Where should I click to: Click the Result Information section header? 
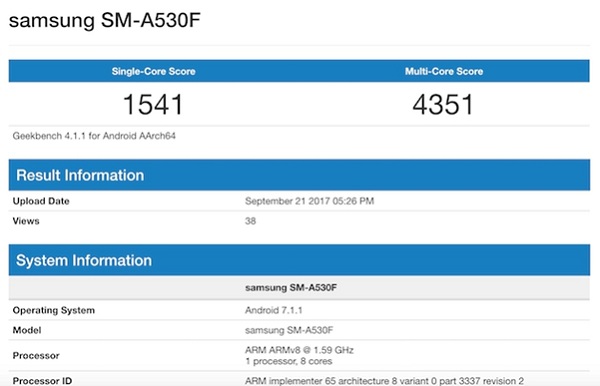[299, 175]
